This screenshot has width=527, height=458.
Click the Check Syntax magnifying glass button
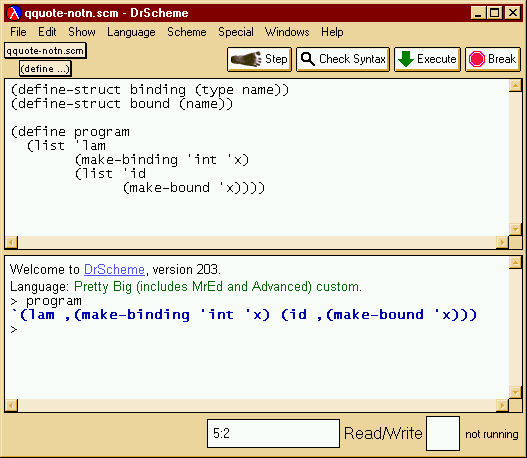pos(343,59)
